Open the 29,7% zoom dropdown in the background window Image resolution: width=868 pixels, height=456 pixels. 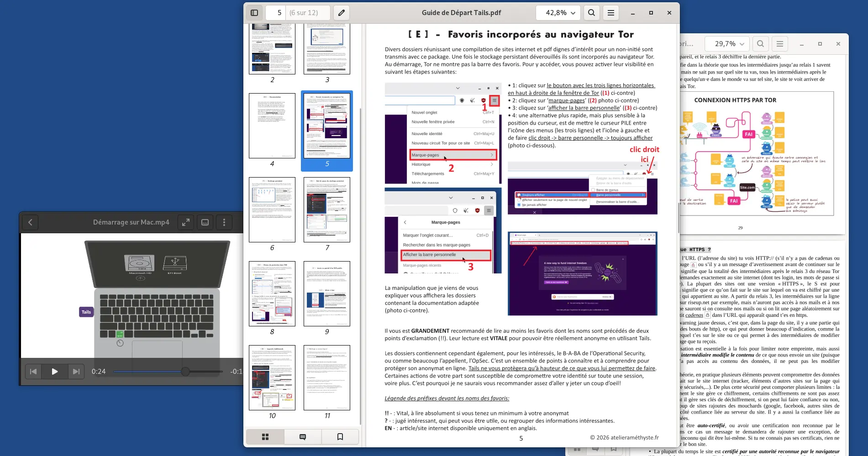[x=727, y=44]
